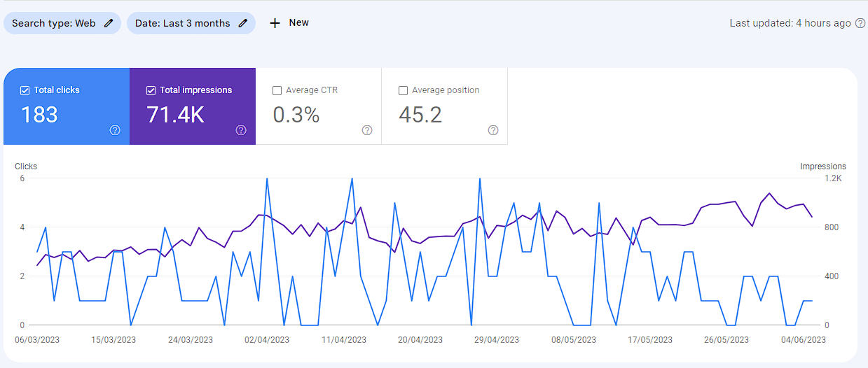Screen dimensions: 868x368
Task: Select the 183 Total clicks metric card
Action: coord(67,106)
